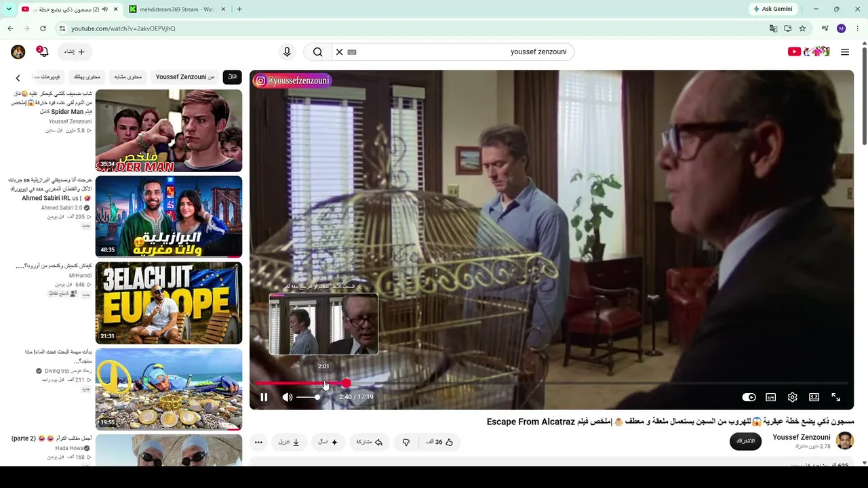Dislike the video with the thumbs-down button
Image resolution: width=868 pixels, height=488 pixels.
pos(406,442)
